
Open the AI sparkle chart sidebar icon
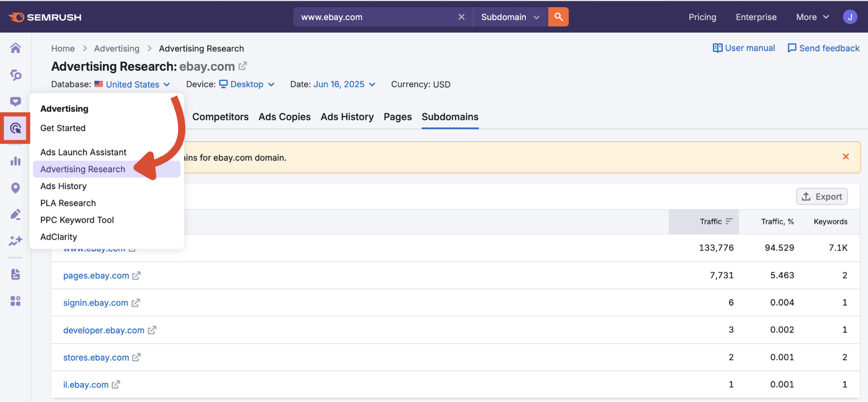tap(15, 241)
